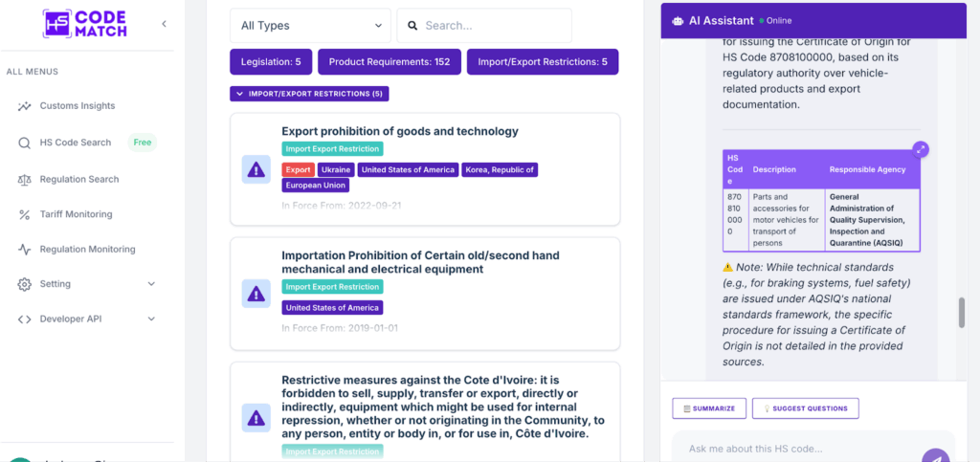Viewport: 980px width, 462px height.
Task: Filter by Legislation: 5
Action: click(271, 62)
